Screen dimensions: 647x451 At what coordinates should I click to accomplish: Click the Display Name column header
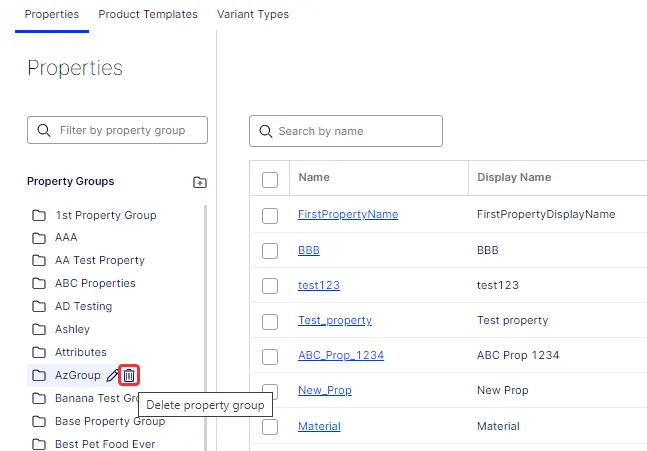click(x=514, y=177)
